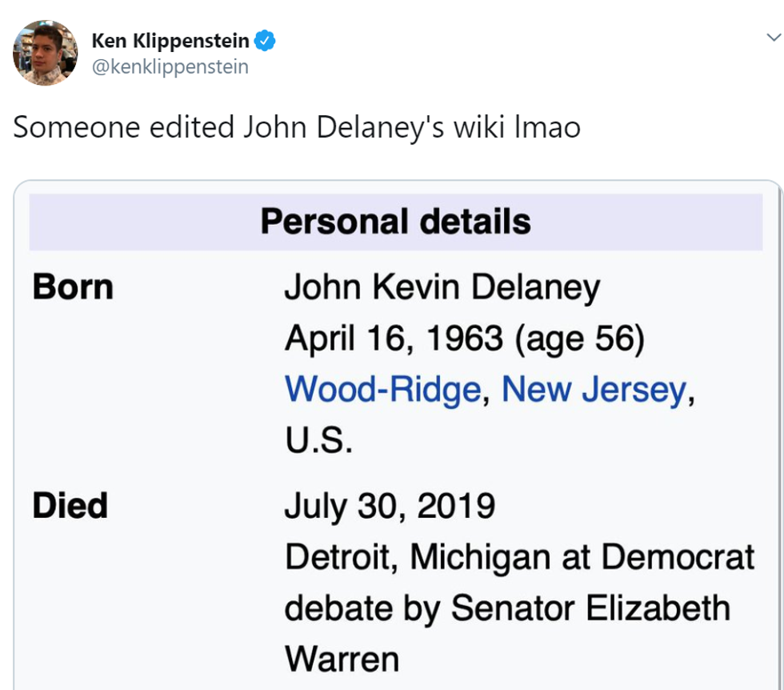Open the Ken Klippenstein display name link
This screenshot has height=690, width=784.
(170, 40)
